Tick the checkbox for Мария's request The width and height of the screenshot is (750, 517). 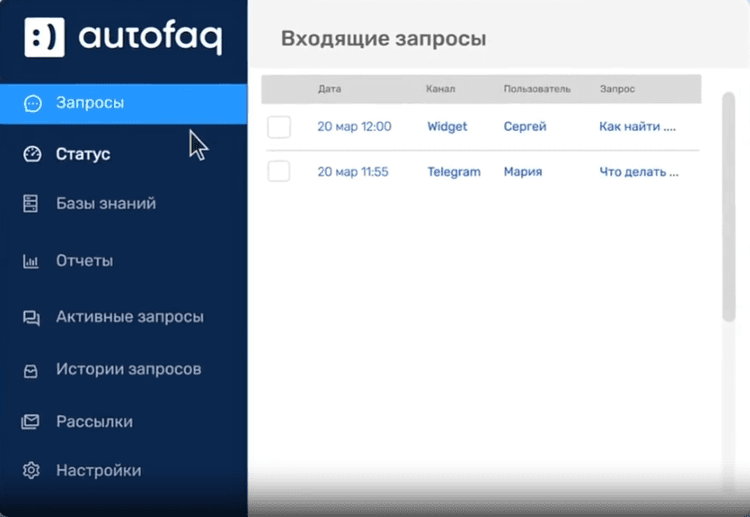[279, 171]
